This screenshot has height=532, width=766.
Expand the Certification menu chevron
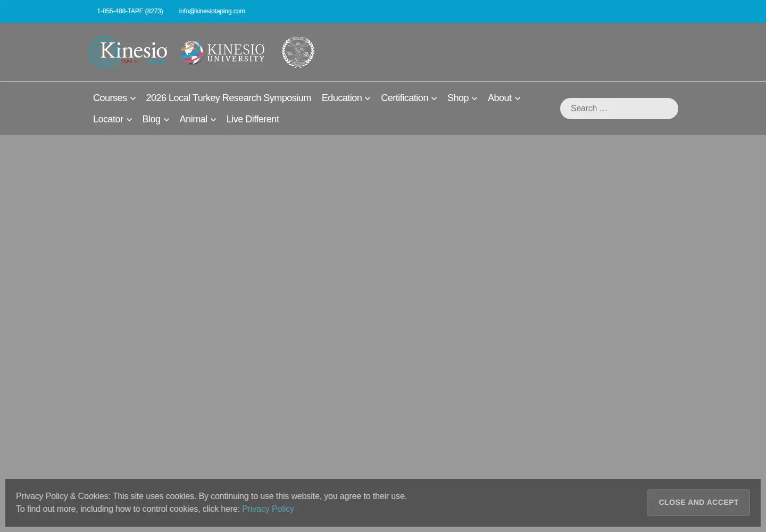point(434,98)
